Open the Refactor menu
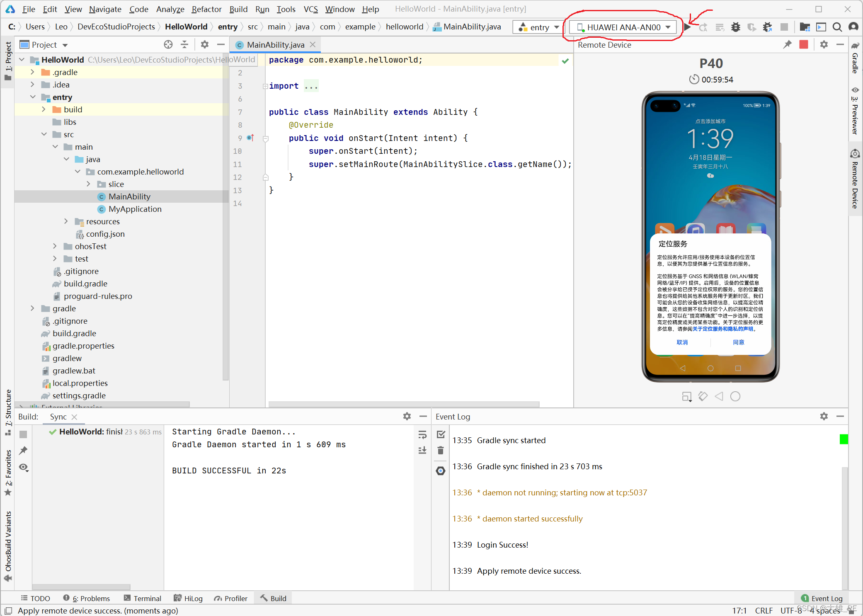863x616 pixels. point(206,9)
